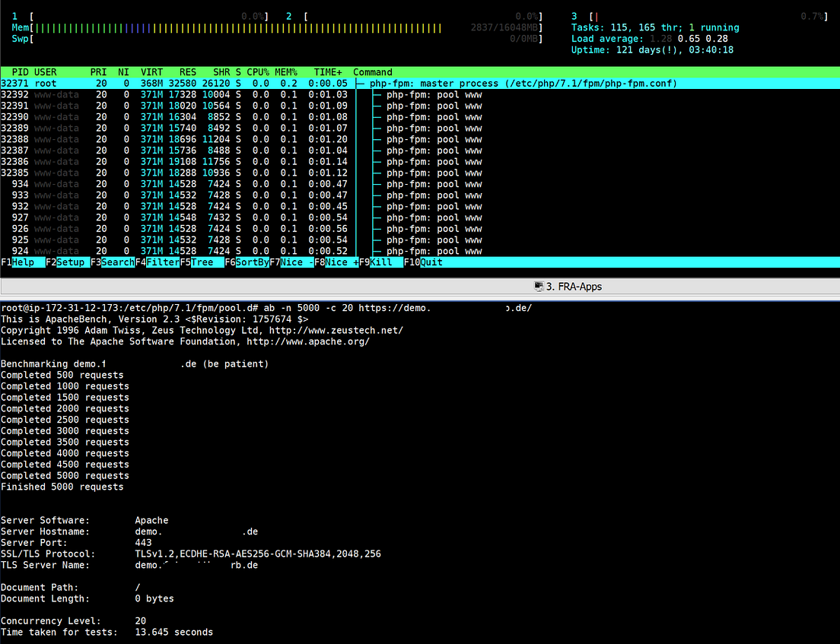
Task: Open the F6 SortBy menu
Action: point(247,262)
